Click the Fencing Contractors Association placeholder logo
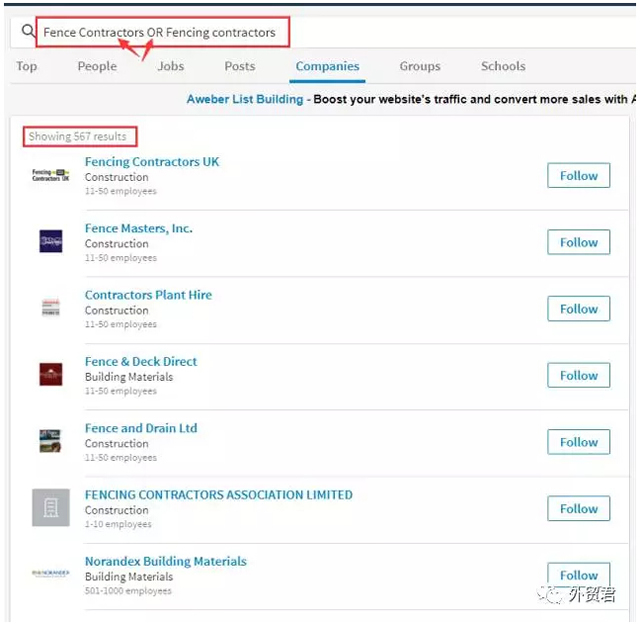The width and height of the screenshot is (640, 624). [x=51, y=508]
